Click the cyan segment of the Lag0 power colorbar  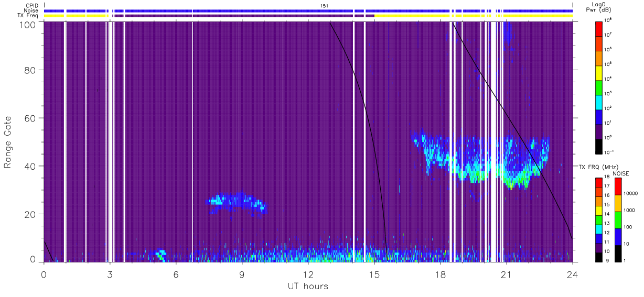(599, 102)
